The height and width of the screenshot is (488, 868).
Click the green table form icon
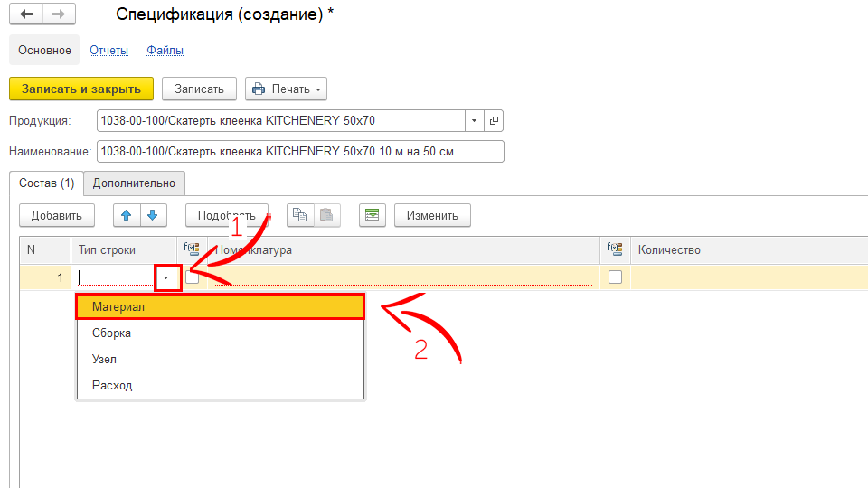coord(372,215)
